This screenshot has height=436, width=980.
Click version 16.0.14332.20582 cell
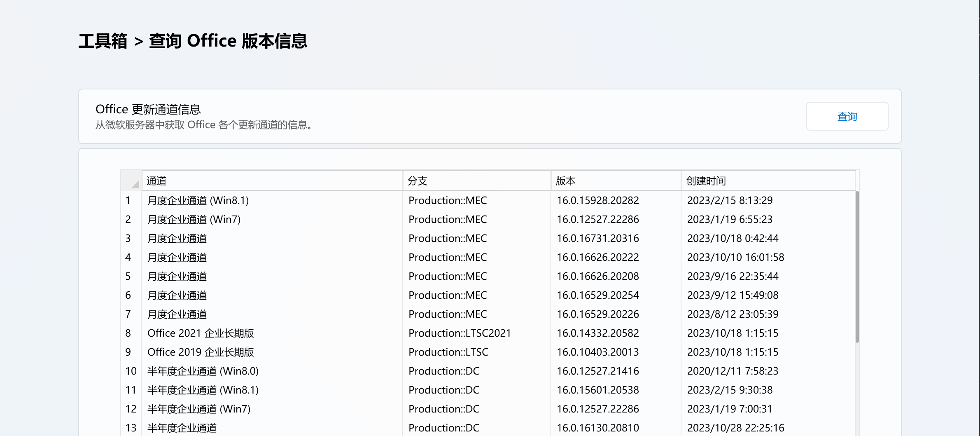[616, 333]
